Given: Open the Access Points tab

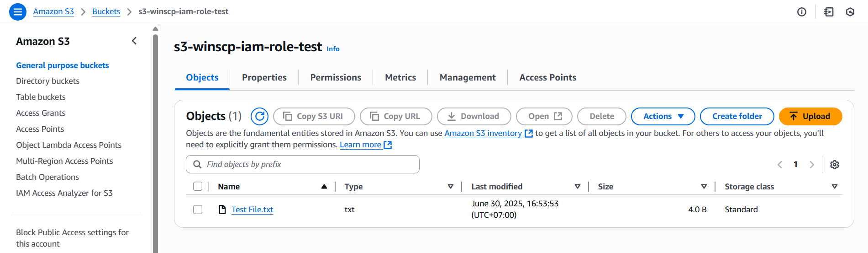Looking at the screenshot, I should pyautogui.click(x=548, y=77).
